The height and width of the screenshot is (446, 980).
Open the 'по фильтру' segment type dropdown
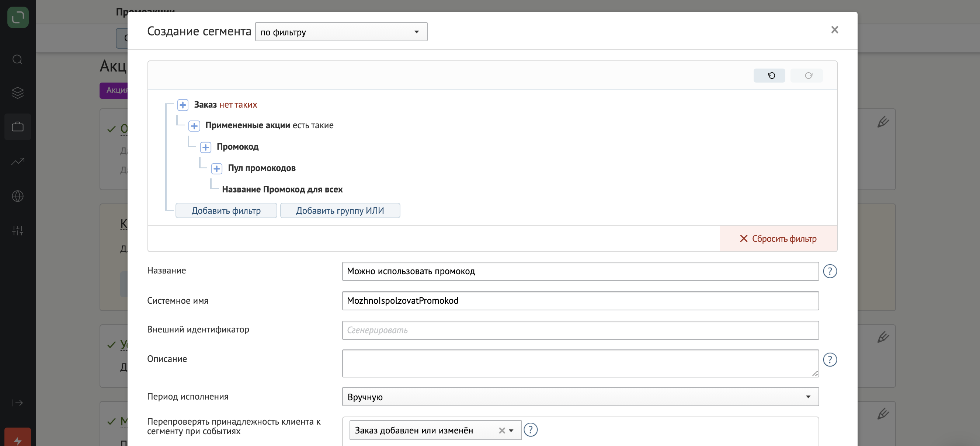coord(341,32)
